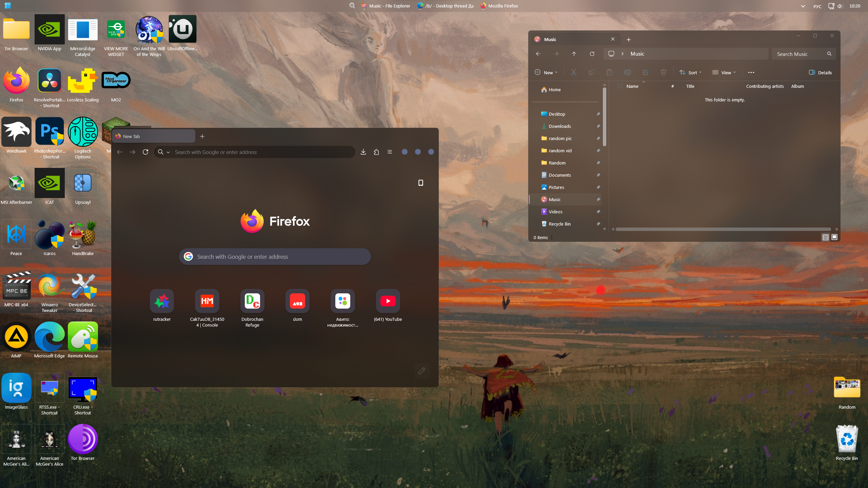Tick select-all checkbox beside Name column
This screenshot has width=868, height=488.
click(620, 86)
